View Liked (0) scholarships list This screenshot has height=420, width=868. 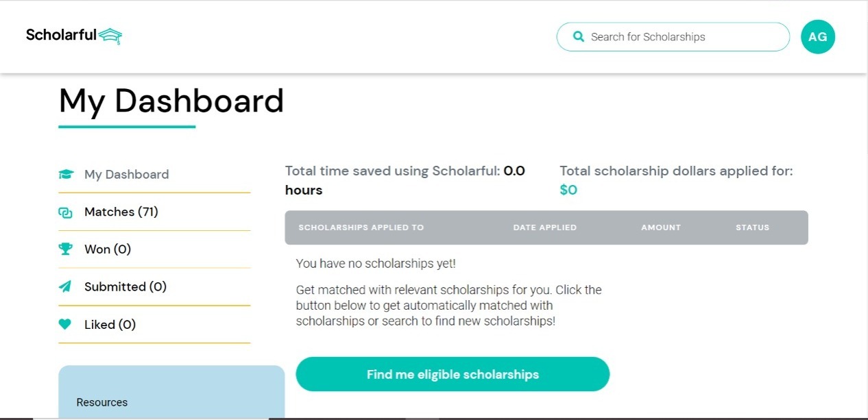click(110, 325)
